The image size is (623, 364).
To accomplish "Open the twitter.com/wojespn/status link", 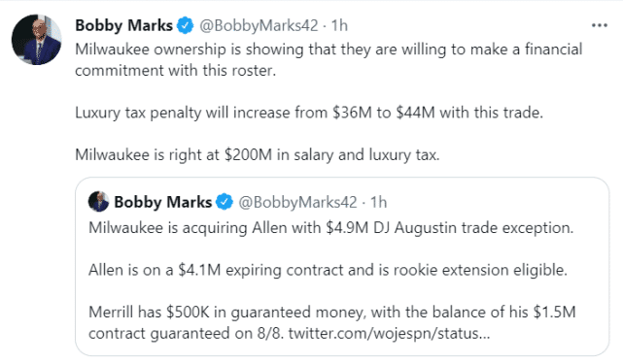I will coord(390,333).
